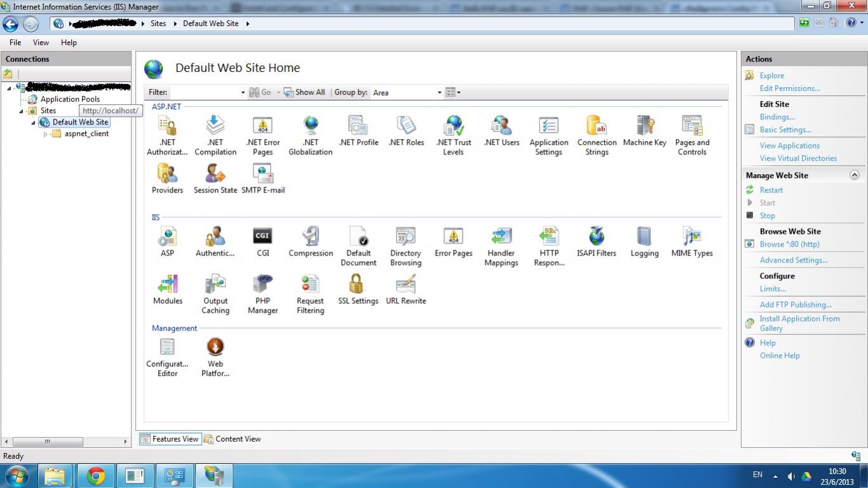Open .NET Globalization feature
Image resolution: width=868 pixels, height=488 pixels.
pos(311,135)
